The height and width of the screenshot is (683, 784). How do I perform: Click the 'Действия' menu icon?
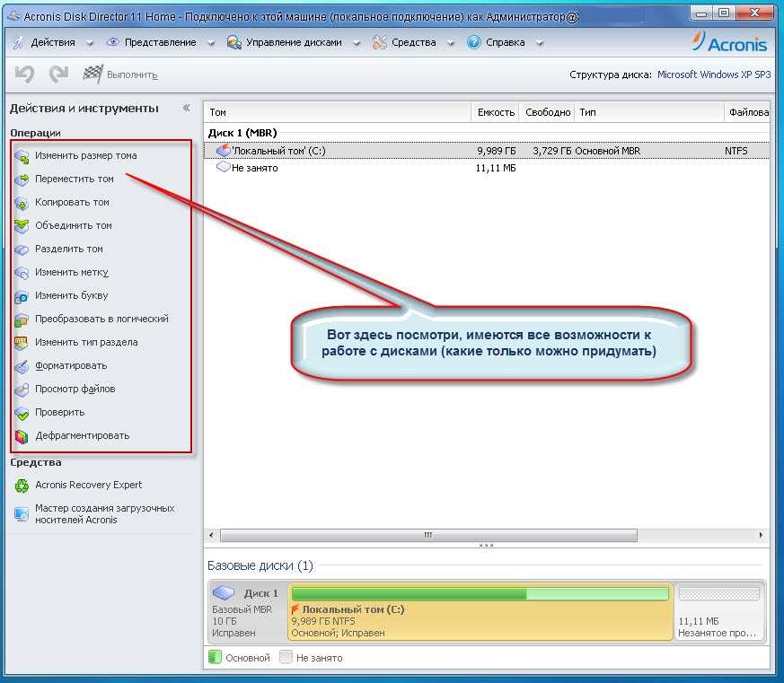click(x=19, y=42)
